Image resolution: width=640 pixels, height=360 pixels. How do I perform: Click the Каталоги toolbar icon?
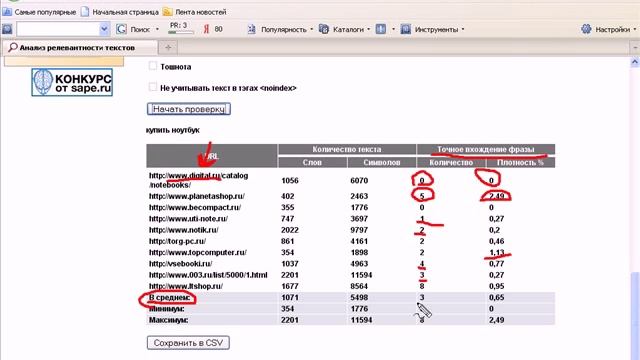point(324,29)
